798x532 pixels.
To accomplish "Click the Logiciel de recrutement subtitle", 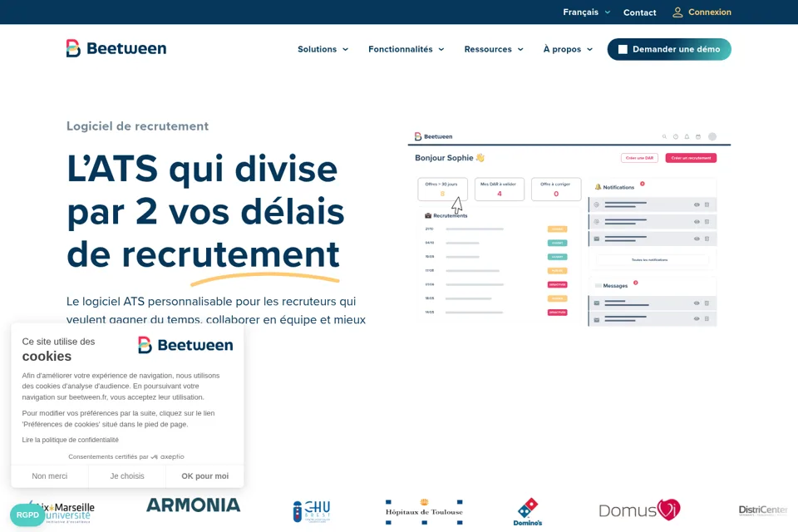I will [137, 126].
